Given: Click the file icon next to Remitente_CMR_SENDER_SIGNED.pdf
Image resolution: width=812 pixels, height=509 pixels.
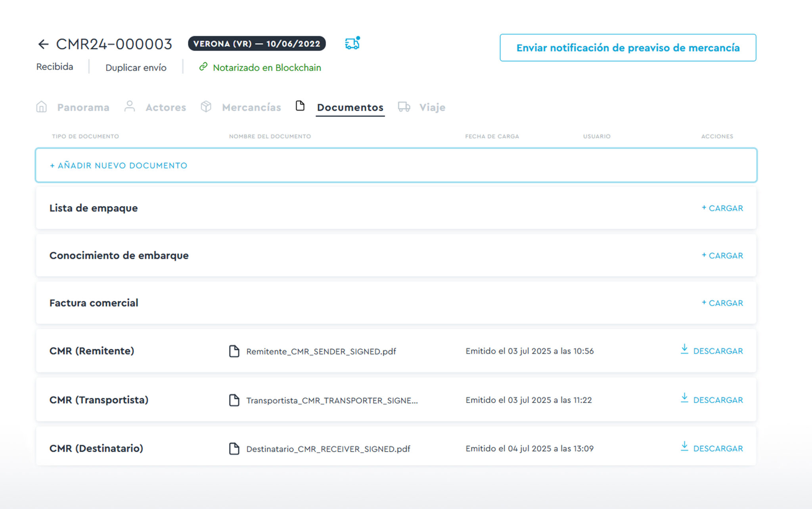Looking at the screenshot, I should [234, 351].
